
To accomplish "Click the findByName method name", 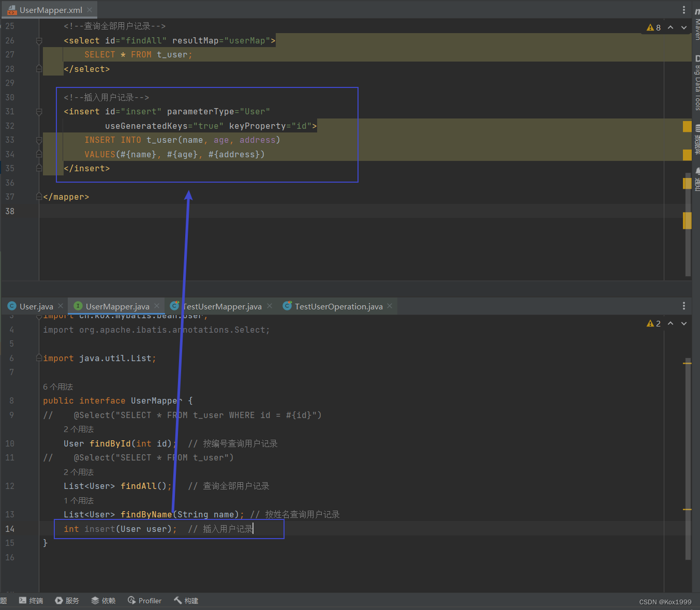I will [146, 514].
